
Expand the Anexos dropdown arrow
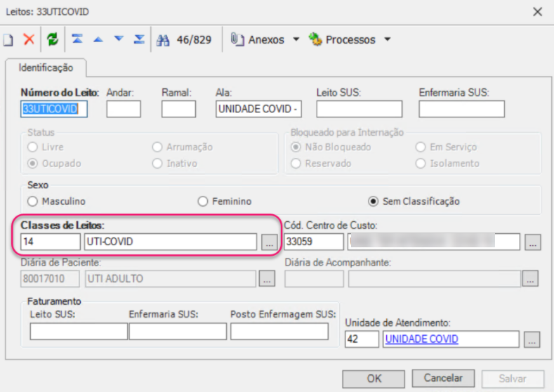(x=296, y=39)
